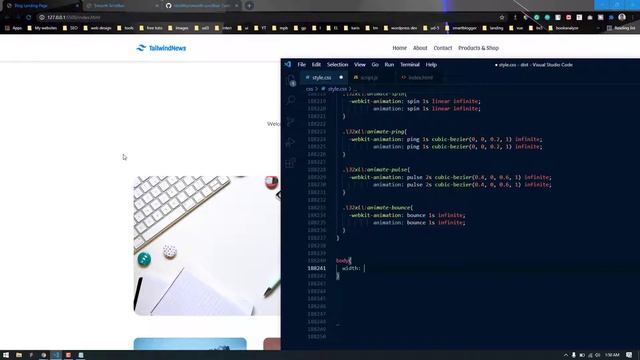Switch to the GitHub Chrome tab
The width and height of the screenshot is (640, 360).
point(201,6)
